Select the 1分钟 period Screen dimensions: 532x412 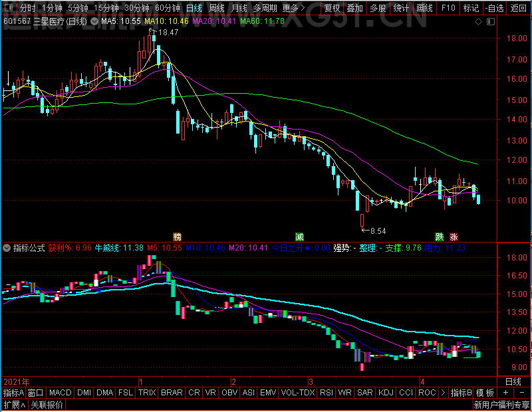52,8
